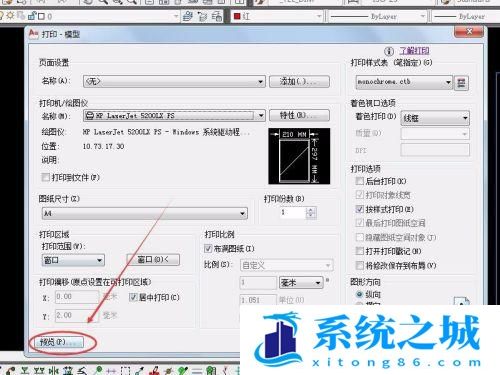The width and height of the screenshot is (500, 375).
Task: Click the DPI input field
Action: tap(435, 150)
